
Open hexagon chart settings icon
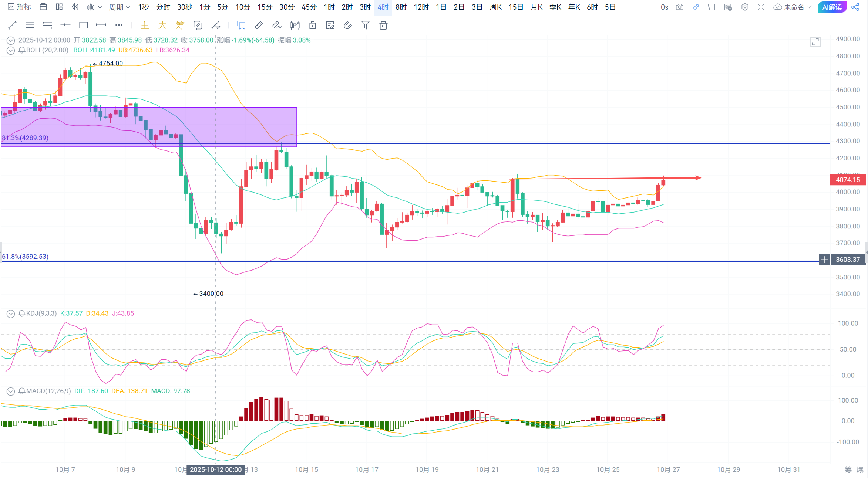coord(745,7)
